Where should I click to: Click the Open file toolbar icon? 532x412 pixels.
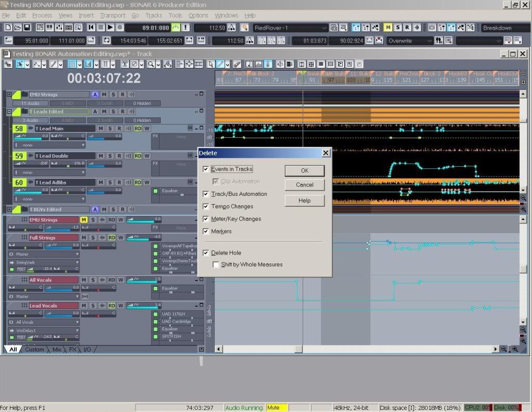click(18, 28)
